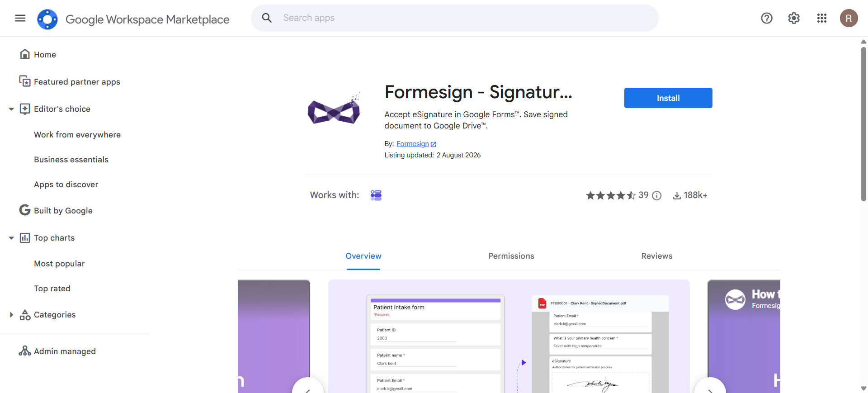
Task: Collapse the Top charts section
Action: [11, 238]
